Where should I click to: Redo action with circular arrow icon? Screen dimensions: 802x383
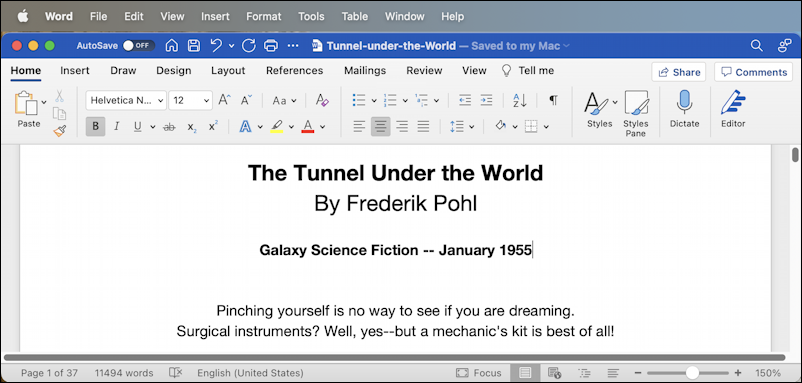point(249,46)
